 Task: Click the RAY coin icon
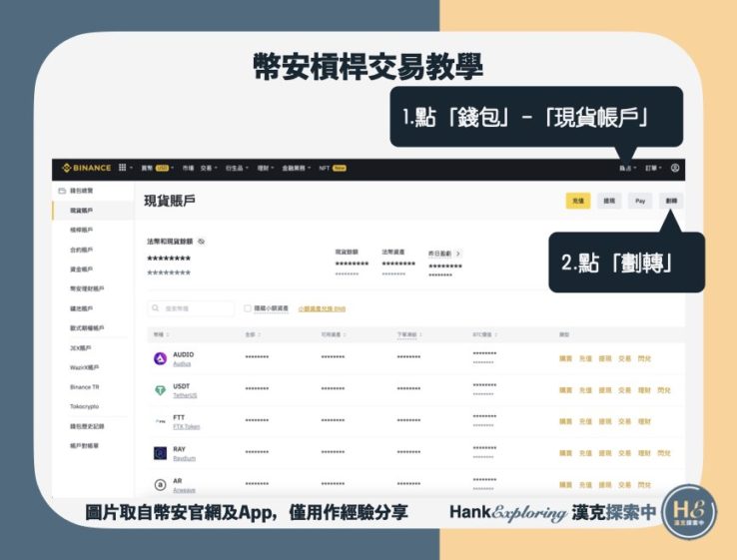coord(160,453)
